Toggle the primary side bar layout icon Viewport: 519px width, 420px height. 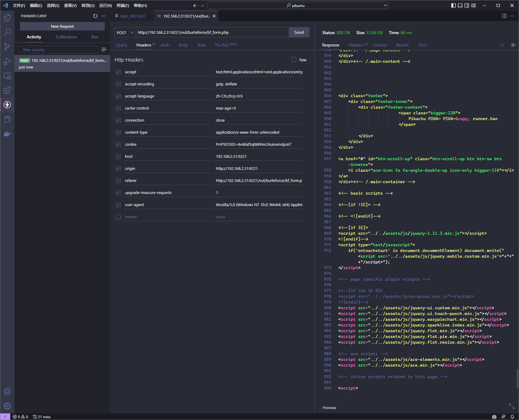pos(454,5)
